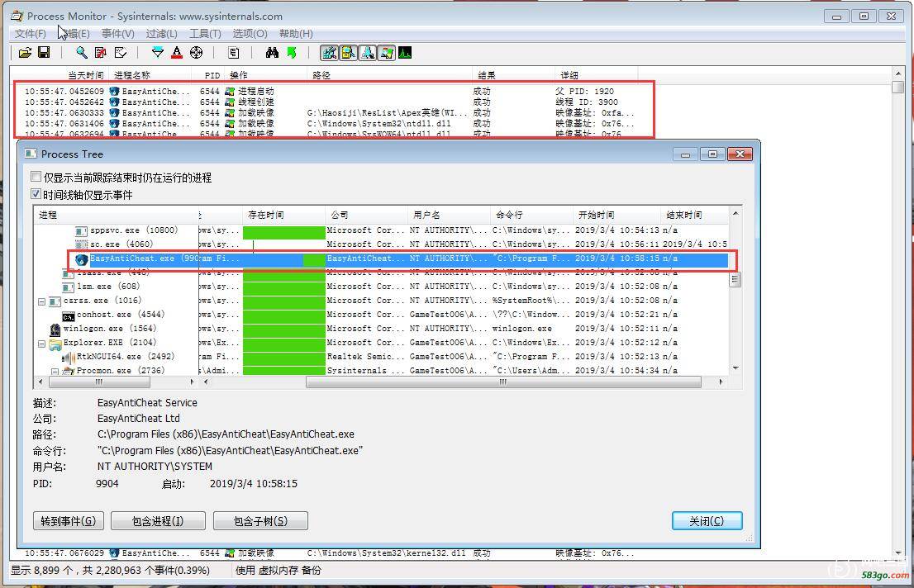914x588 pixels.
Task: Click the tree pane horizontal scrollbar thumb
Action: pyautogui.click(x=100, y=382)
